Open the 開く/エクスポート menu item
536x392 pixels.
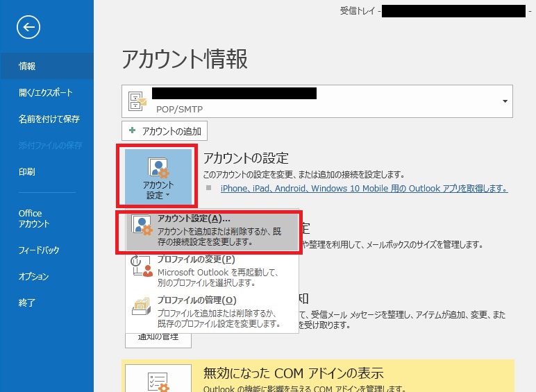point(47,92)
